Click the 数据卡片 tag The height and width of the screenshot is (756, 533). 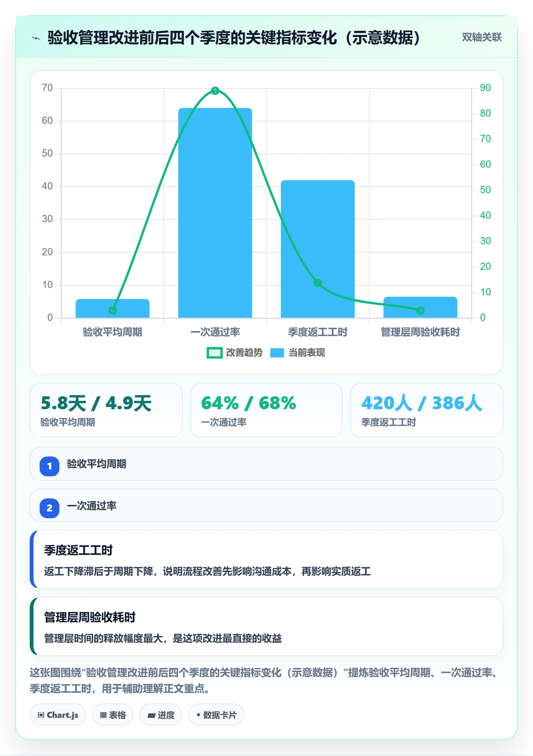[216, 715]
